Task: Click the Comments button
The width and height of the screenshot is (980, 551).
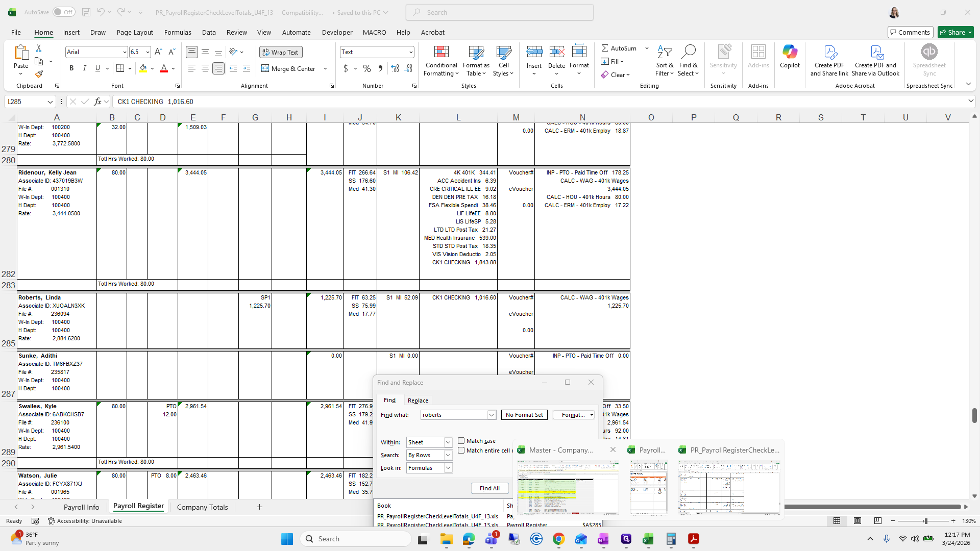Action: (910, 32)
